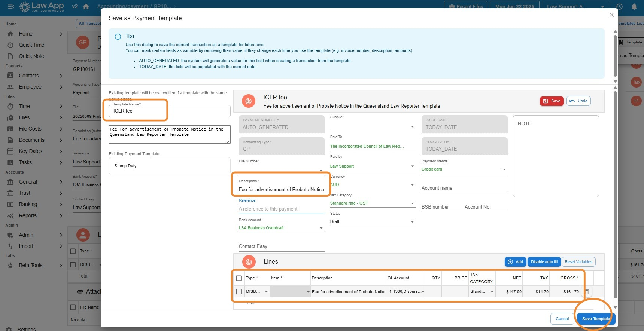Click the red Save button
The height and width of the screenshot is (331, 644).
coord(552,101)
